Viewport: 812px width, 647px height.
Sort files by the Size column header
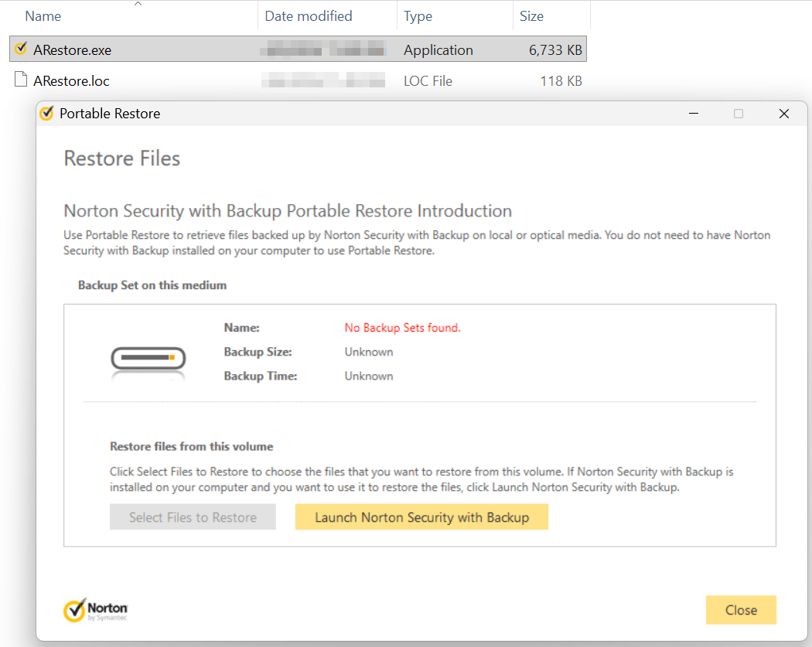(531, 16)
